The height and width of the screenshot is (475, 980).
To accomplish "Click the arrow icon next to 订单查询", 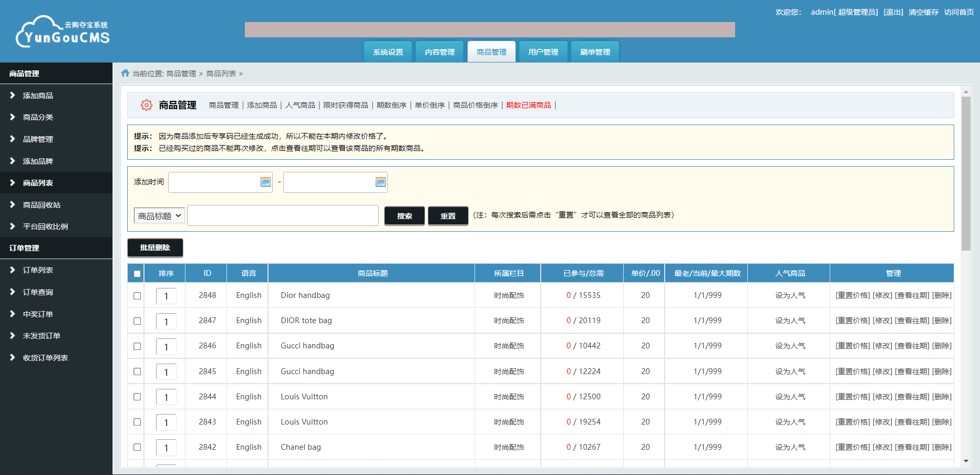I will 12,292.
